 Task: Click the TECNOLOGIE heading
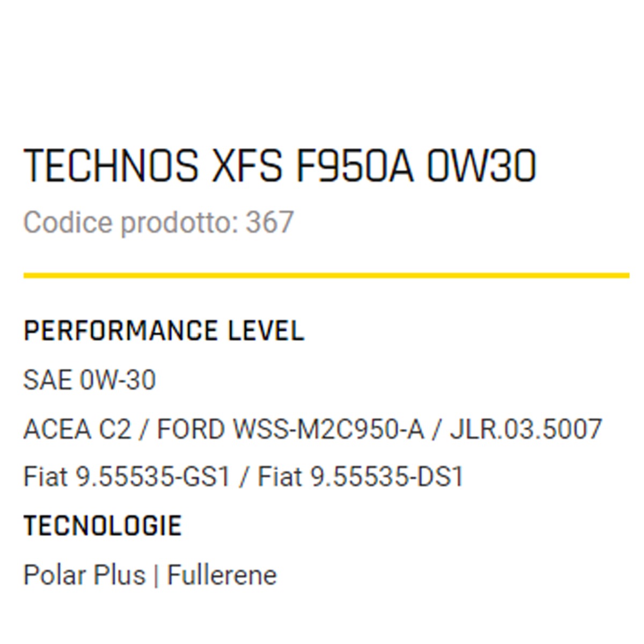click(103, 526)
